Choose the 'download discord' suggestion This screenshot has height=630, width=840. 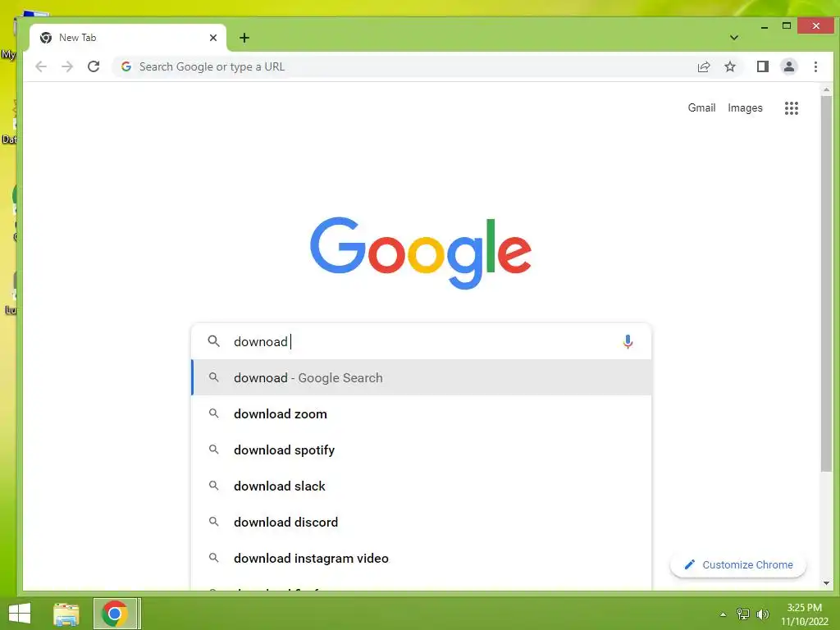(x=422, y=522)
